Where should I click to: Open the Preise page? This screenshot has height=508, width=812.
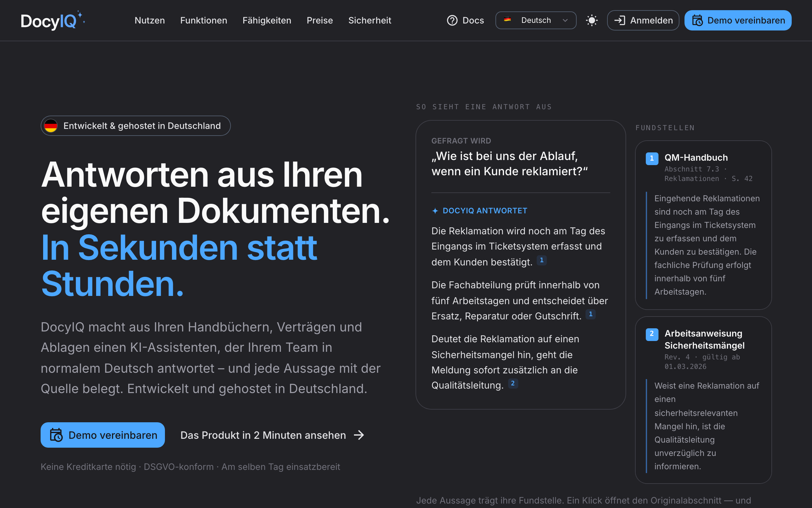point(320,21)
